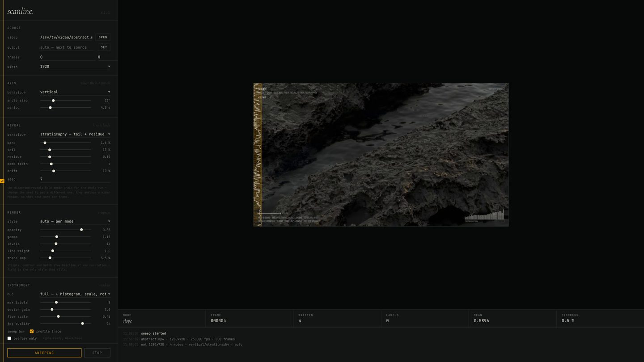Open the hud dropdown showing full
Viewport: 644px width, 362px height.
[75, 294]
